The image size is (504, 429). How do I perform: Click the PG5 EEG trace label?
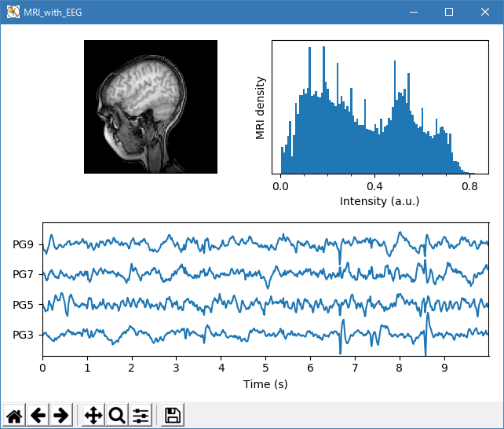[x=23, y=305]
